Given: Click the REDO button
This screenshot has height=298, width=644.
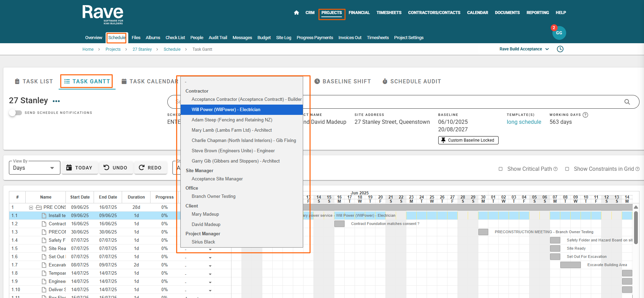Looking at the screenshot, I should click(151, 168).
